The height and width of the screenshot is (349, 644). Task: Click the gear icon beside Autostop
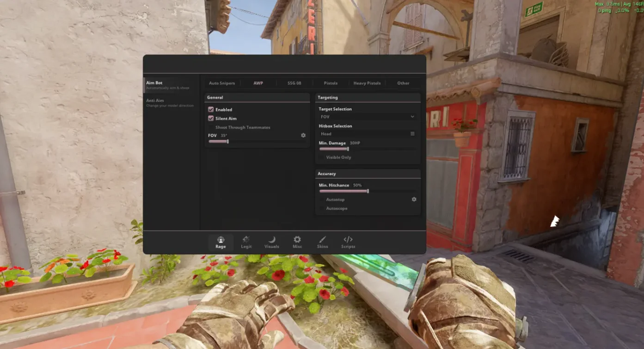point(414,199)
